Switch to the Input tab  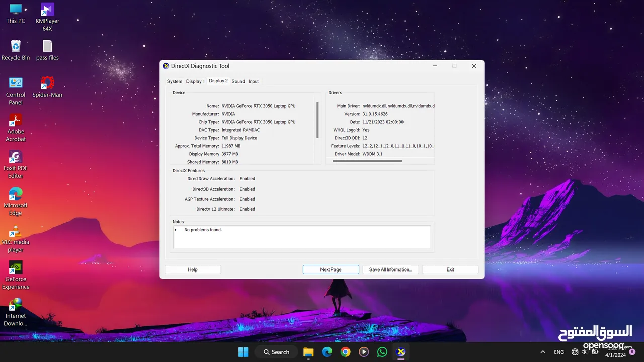click(x=254, y=81)
